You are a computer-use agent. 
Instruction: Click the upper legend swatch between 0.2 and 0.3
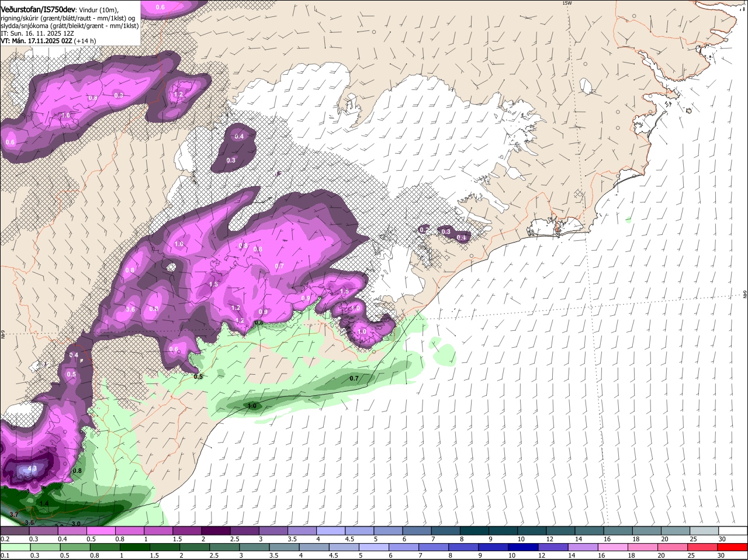click(15, 531)
